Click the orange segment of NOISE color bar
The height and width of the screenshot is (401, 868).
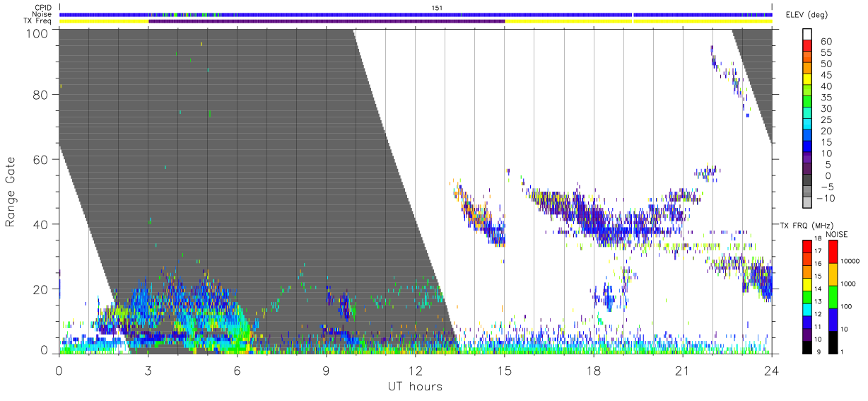[833, 274]
